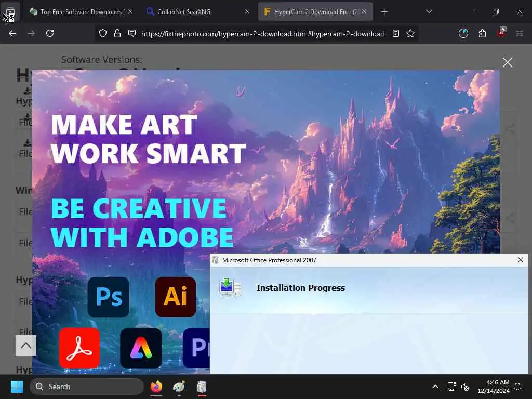Open the Office setup taskbar icon
532x399 pixels.
[x=202, y=387]
